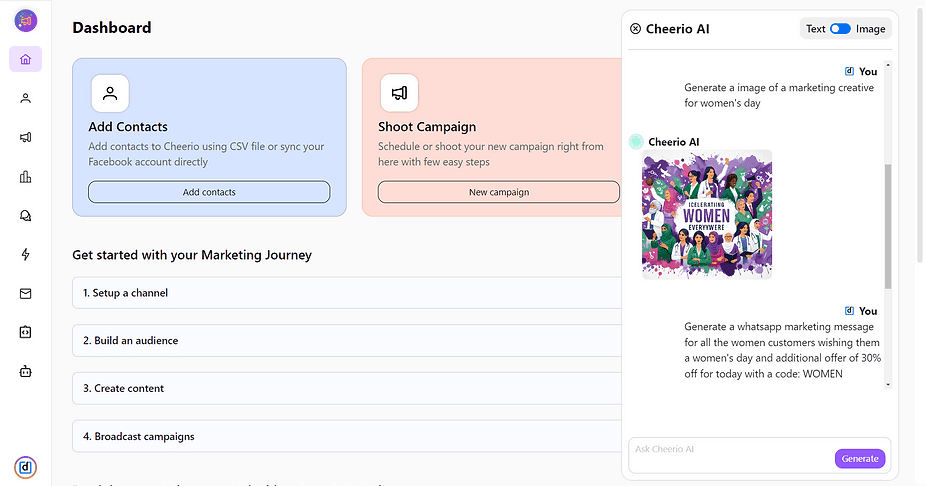
Task: Click the Add contacts button
Action: [x=209, y=192]
